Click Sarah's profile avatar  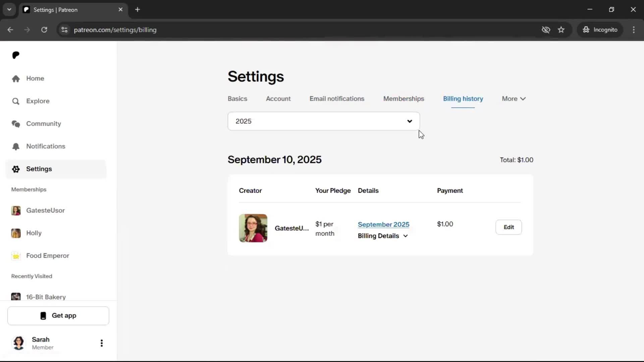pos(19,343)
